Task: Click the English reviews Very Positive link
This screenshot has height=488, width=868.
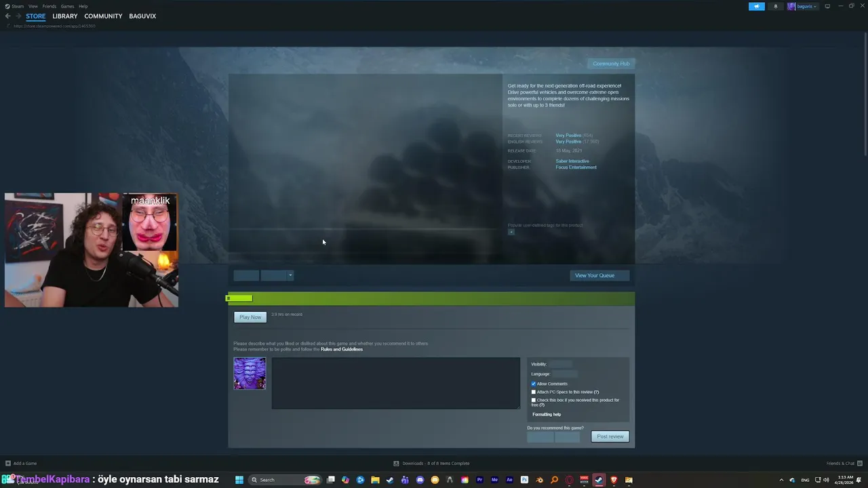Action: (568, 142)
